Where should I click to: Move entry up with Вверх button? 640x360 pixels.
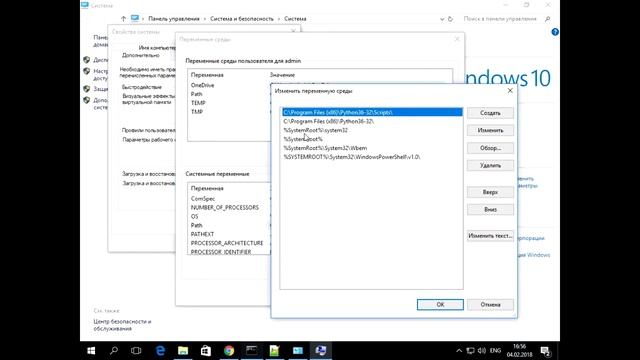click(490, 192)
